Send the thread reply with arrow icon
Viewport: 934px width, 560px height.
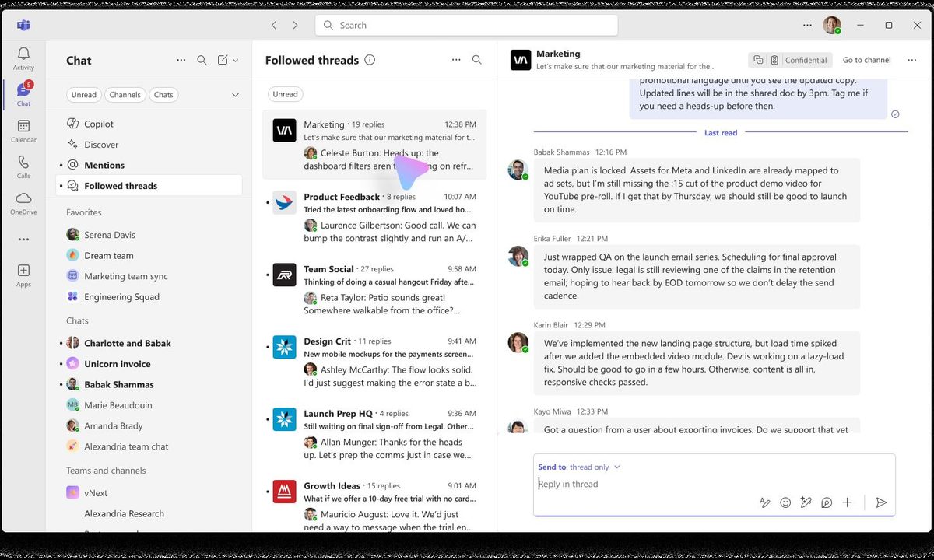pyautogui.click(x=881, y=502)
